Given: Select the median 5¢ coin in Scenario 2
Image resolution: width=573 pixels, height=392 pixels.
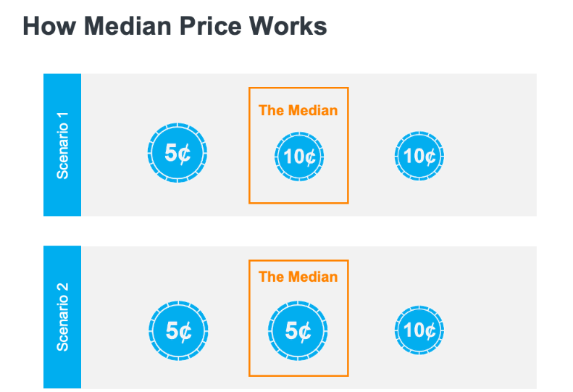Looking at the screenshot, I should [298, 331].
